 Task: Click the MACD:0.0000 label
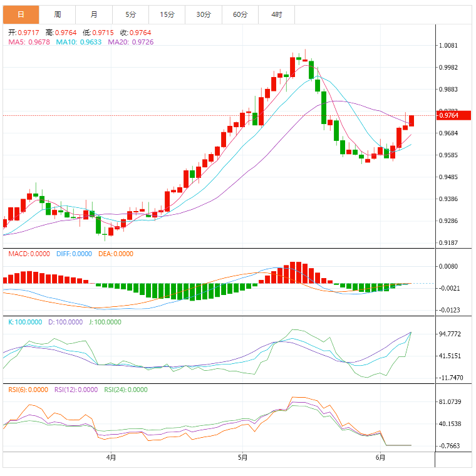pyautogui.click(x=29, y=254)
